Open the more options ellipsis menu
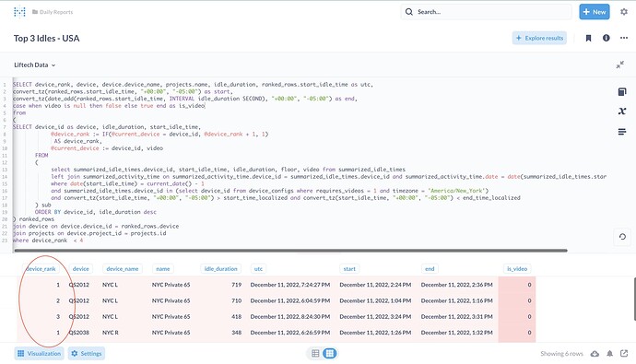This screenshot has height=364, width=636. point(624,38)
